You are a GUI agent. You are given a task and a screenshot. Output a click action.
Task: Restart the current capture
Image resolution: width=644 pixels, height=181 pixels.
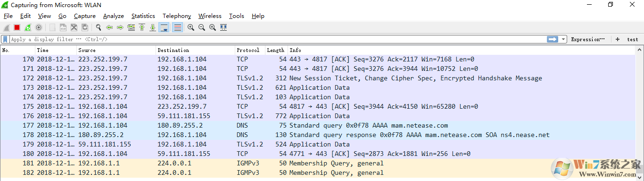pyautogui.click(x=28, y=27)
